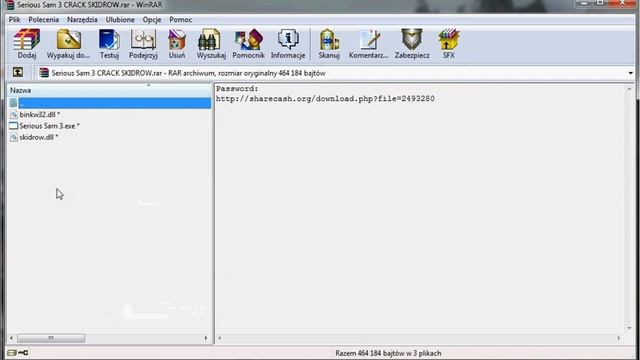The image size is (640, 360).
Task: Click comment pane scroll left arrow
Action: (220, 338)
